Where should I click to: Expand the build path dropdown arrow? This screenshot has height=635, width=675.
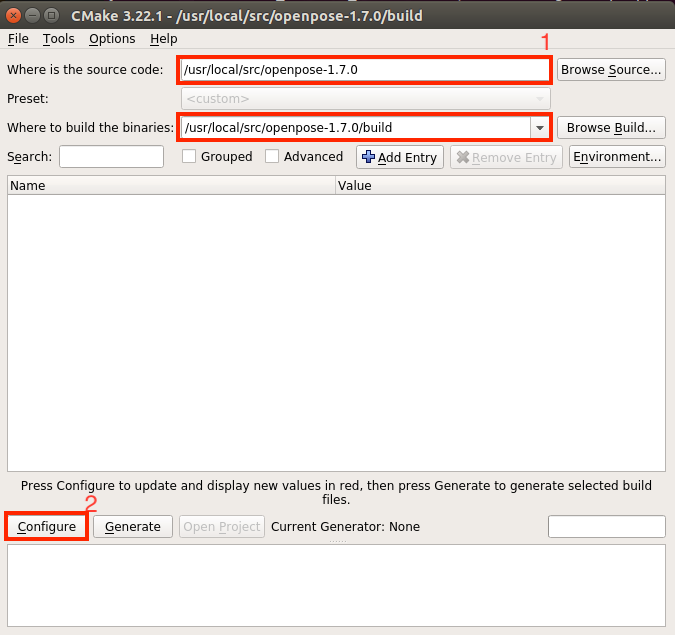(x=540, y=128)
